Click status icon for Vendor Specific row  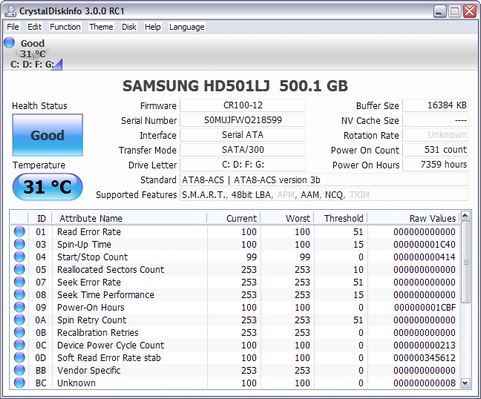click(19, 370)
